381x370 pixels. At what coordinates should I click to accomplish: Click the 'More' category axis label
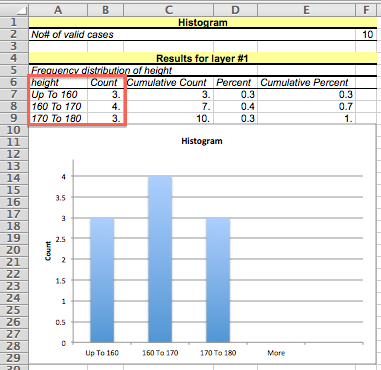[276, 353]
